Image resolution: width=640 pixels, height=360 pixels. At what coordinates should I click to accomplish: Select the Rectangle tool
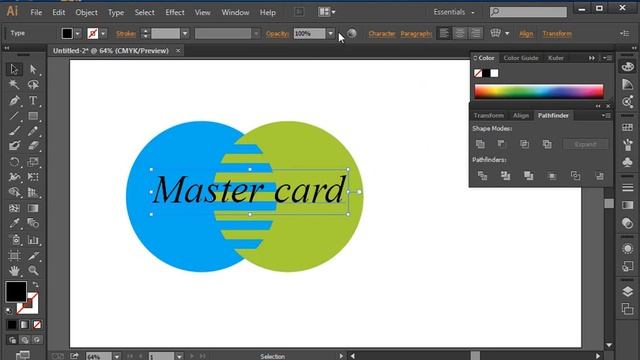tap(33, 116)
